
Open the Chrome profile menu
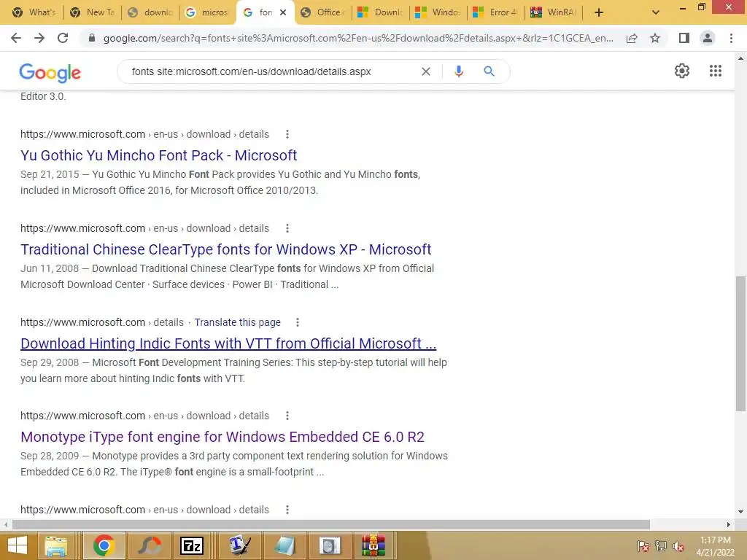click(708, 38)
